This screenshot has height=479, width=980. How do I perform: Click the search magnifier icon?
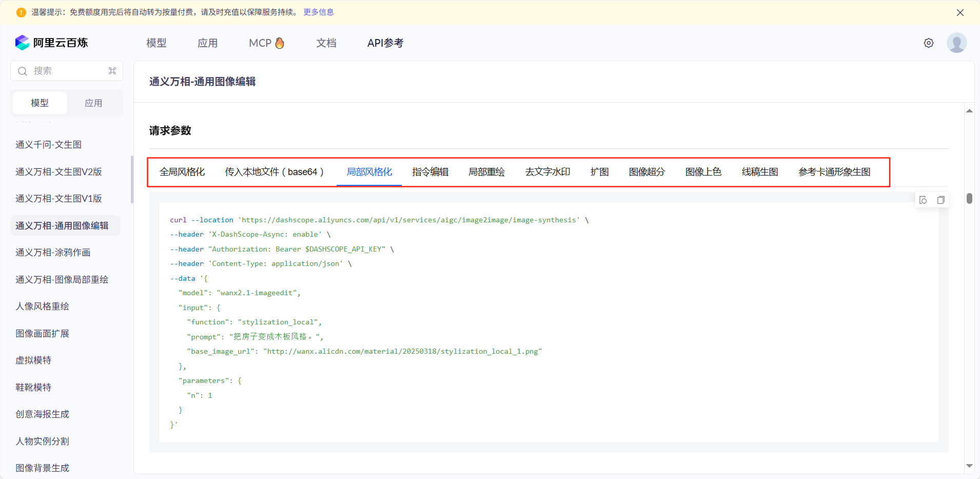coord(23,71)
